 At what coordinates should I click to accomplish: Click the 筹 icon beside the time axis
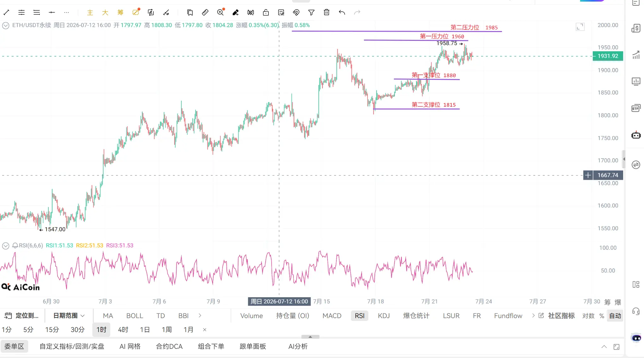point(607,302)
